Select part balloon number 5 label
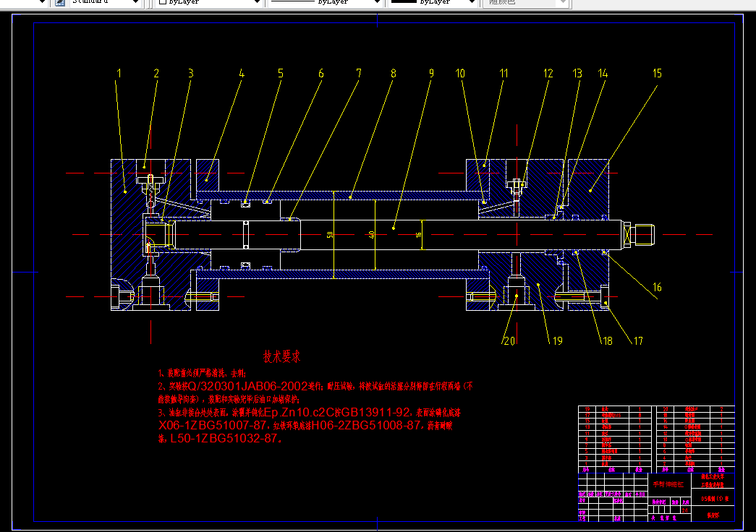756x532 pixels. coord(281,73)
